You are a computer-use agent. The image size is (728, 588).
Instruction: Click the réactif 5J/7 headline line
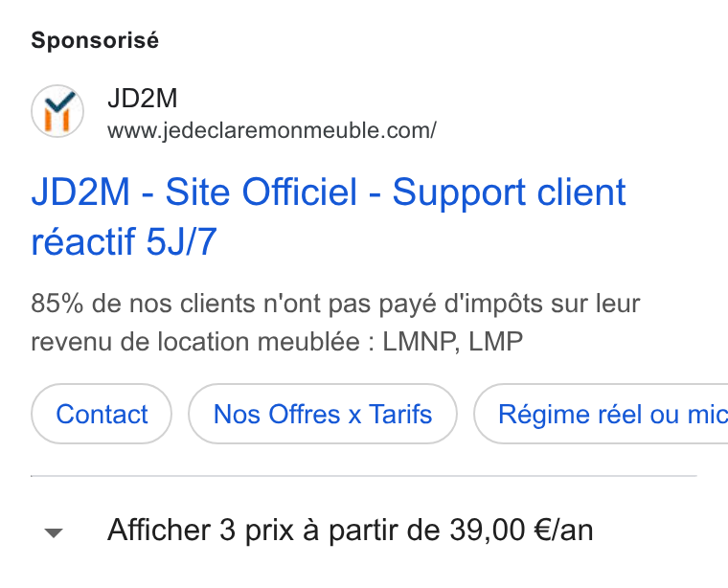(124, 241)
